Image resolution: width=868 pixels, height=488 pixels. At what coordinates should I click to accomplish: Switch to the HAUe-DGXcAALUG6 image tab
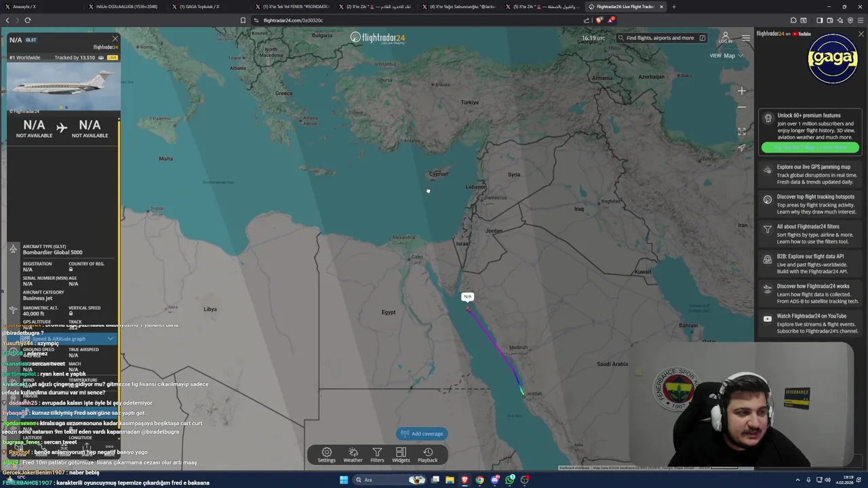[x=126, y=7]
